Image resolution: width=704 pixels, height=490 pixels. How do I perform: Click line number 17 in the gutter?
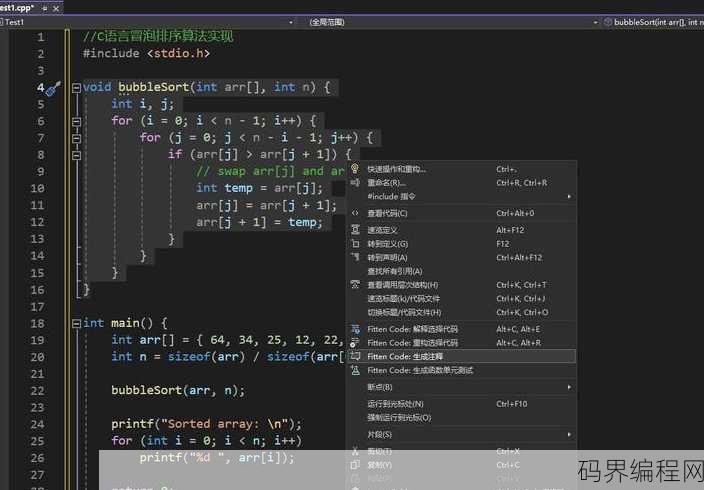(x=38, y=307)
